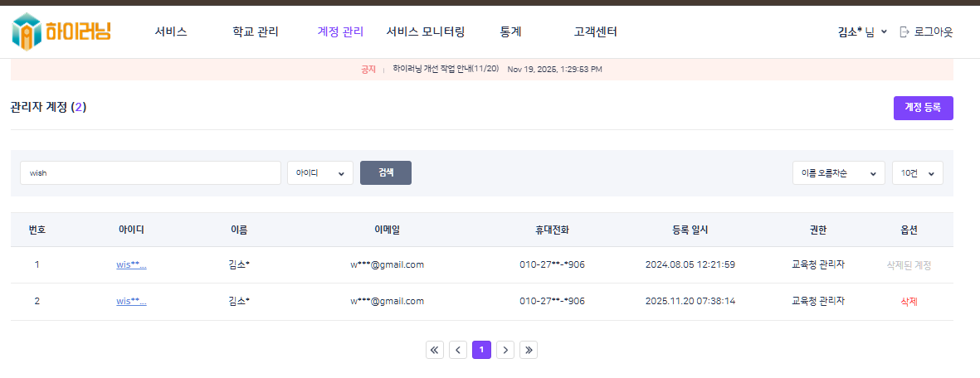Go to the previous page arrow
The image size is (980, 378).
point(458,350)
